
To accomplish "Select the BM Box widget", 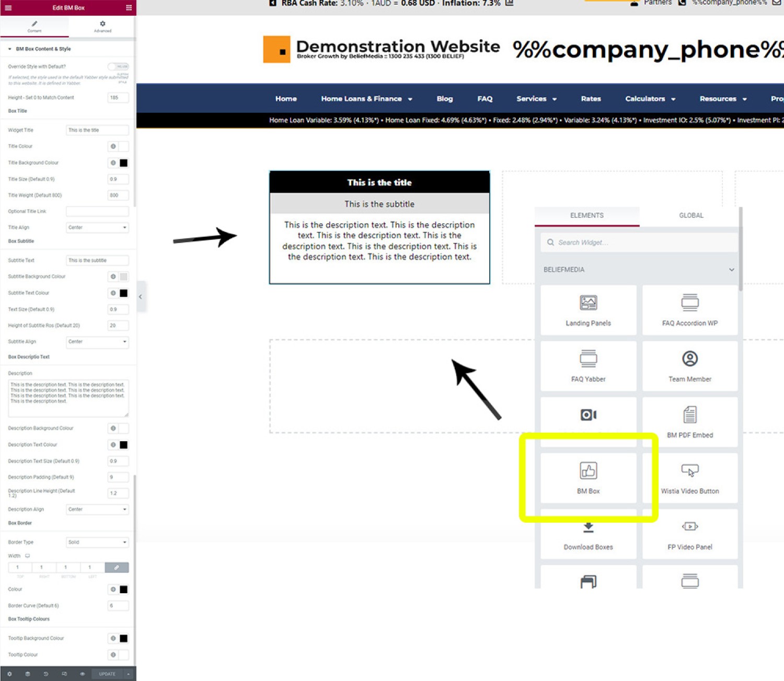I will pos(588,478).
